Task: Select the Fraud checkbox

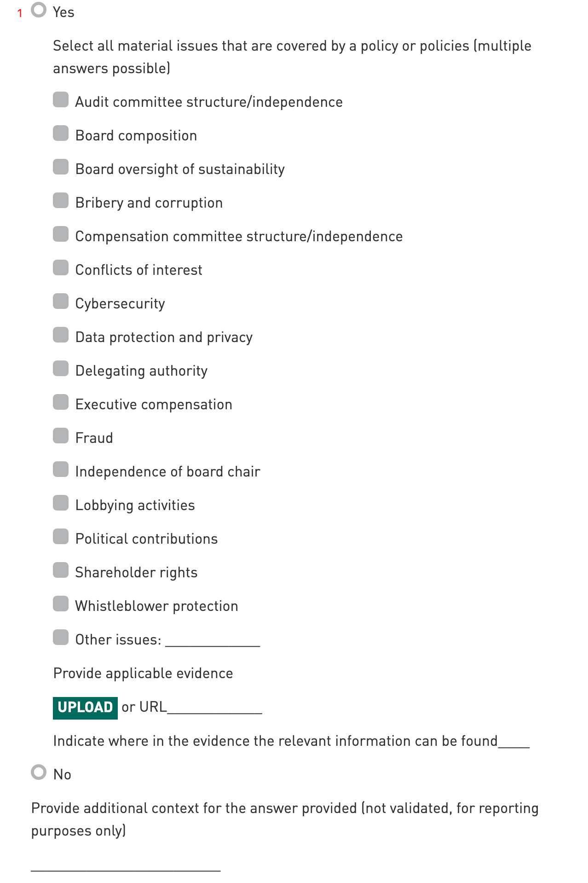Action: coord(61,436)
